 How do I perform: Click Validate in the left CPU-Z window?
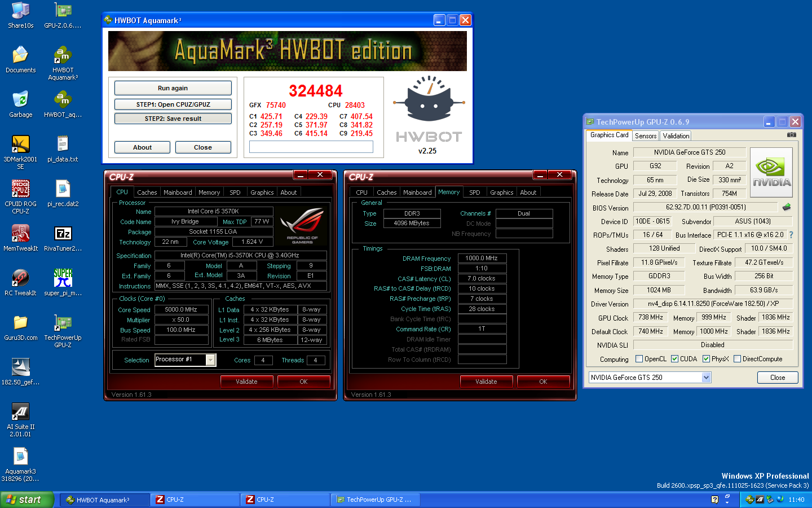[246, 382]
